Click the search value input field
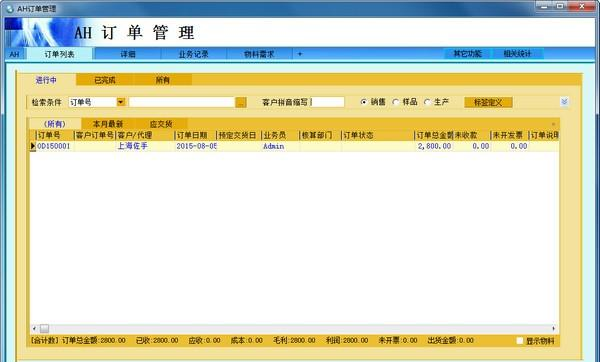Image resolution: width=600 pixels, height=362 pixels. pos(182,102)
